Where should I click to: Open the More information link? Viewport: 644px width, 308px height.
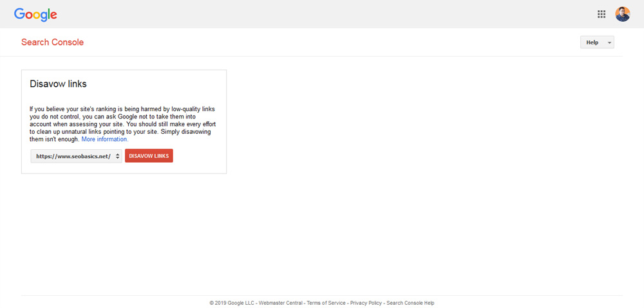coord(105,140)
